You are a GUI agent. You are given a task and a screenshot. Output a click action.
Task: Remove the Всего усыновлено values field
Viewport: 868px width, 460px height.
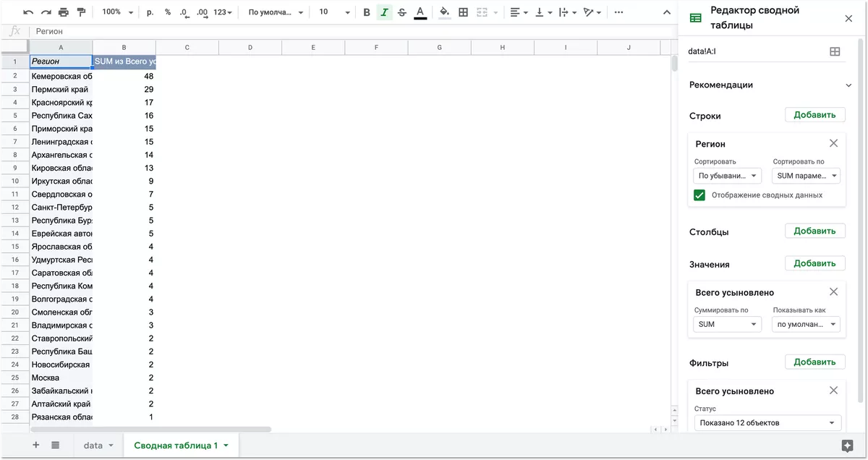[833, 291]
